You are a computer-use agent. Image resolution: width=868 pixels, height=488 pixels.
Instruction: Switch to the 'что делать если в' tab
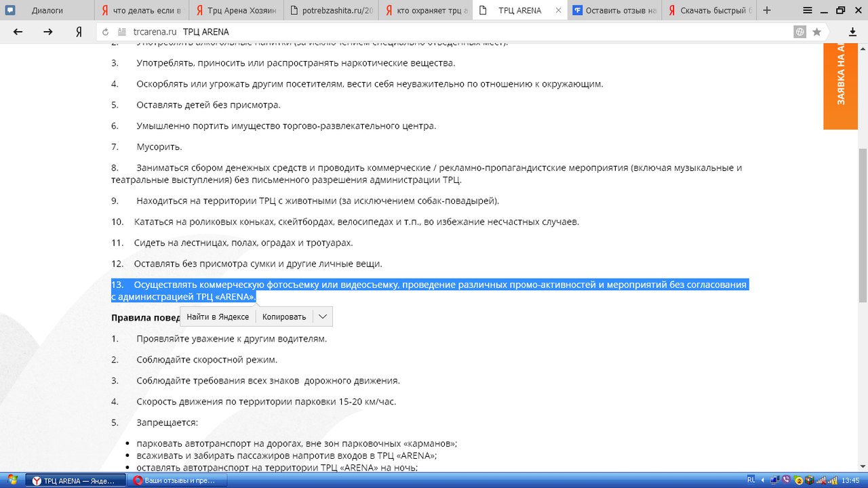[x=141, y=10]
